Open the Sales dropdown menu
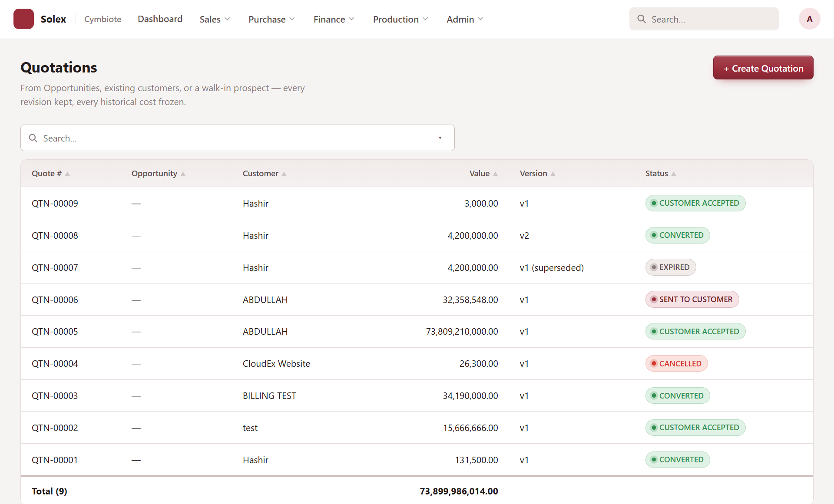834x504 pixels. coord(215,19)
